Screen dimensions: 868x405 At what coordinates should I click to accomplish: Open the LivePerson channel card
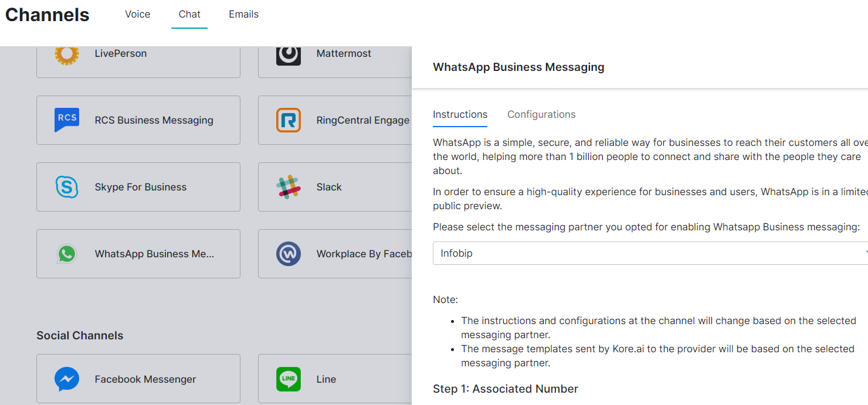click(x=138, y=62)
